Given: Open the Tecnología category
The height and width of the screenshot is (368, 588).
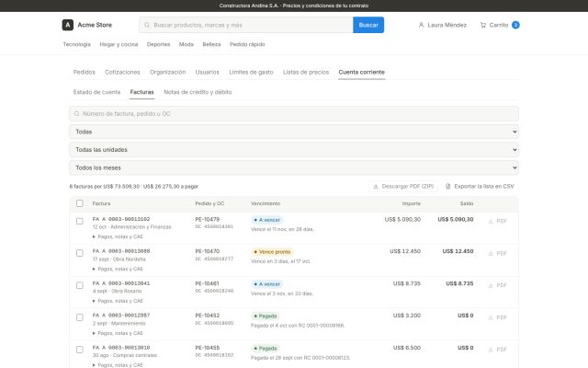Looking at the screenshot, I should (x=76, y=44).
